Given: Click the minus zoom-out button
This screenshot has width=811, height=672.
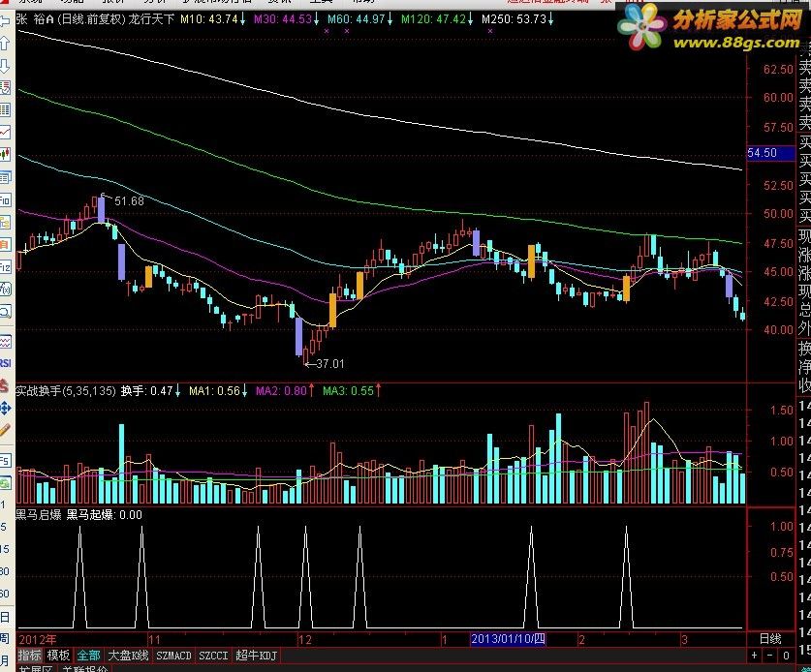Looking at the screenshot, I should 770,656.
